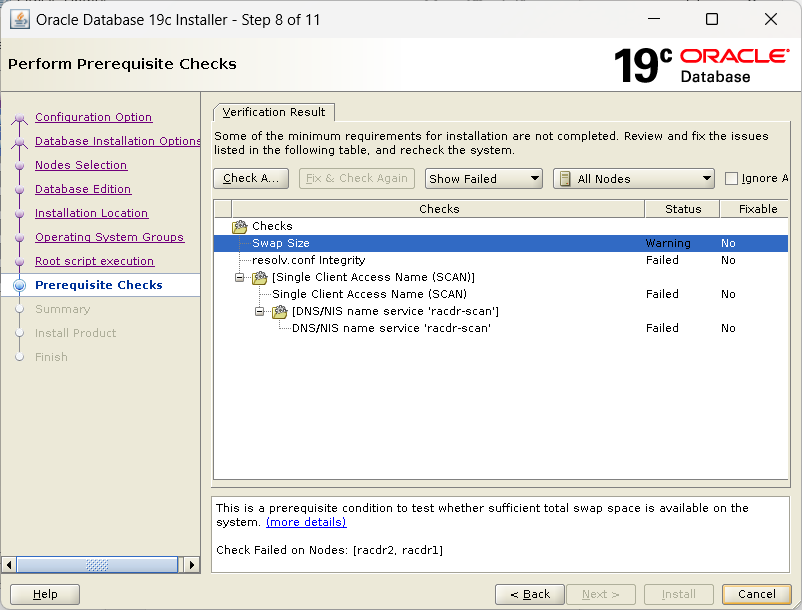Click the Checks root tree label
802x610 pixels.
(272, 226)
